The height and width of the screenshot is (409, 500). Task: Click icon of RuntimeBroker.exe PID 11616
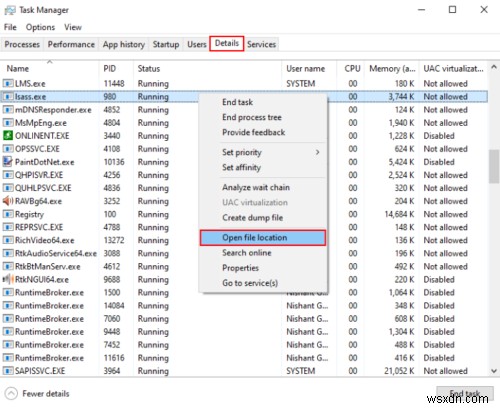coord(8,358)
